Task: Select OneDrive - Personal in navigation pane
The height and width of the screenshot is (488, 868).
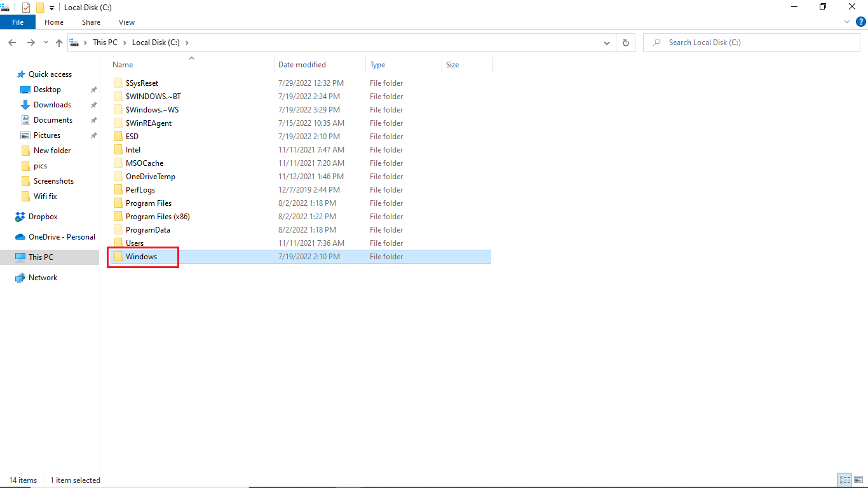Action: tap(62, 237)
